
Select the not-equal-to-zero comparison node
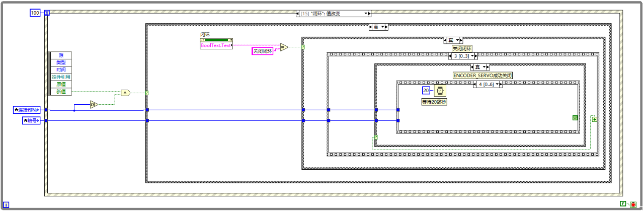pos(94,104)
